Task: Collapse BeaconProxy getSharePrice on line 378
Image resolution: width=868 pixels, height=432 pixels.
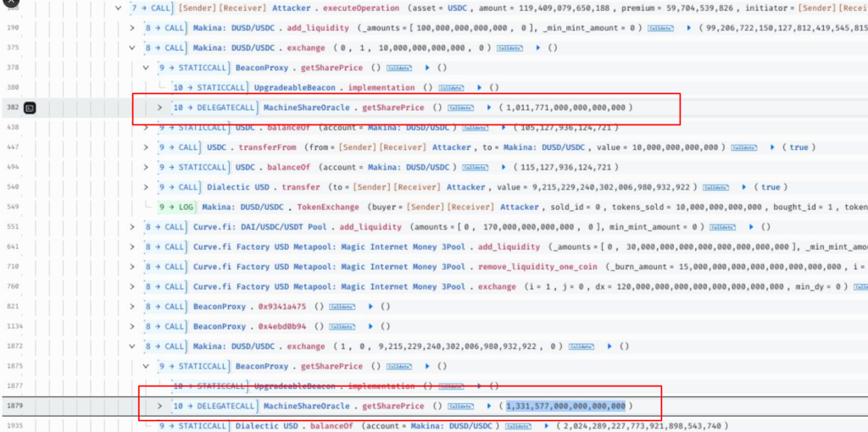Action: coord(146,68)
